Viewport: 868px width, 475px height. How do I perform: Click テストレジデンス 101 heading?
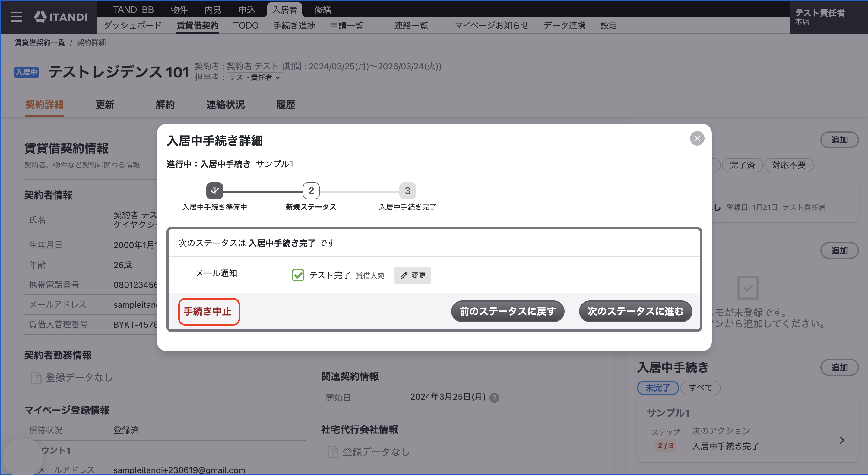tap(119, 72)
